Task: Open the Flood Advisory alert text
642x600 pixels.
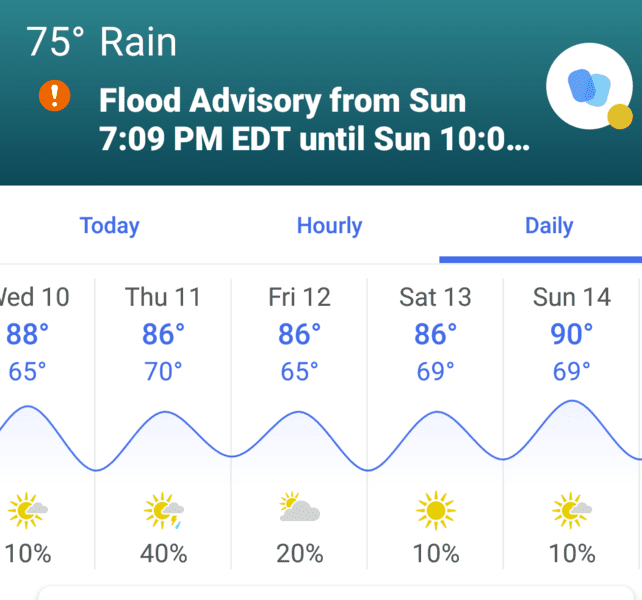Action: pos(314,119)
